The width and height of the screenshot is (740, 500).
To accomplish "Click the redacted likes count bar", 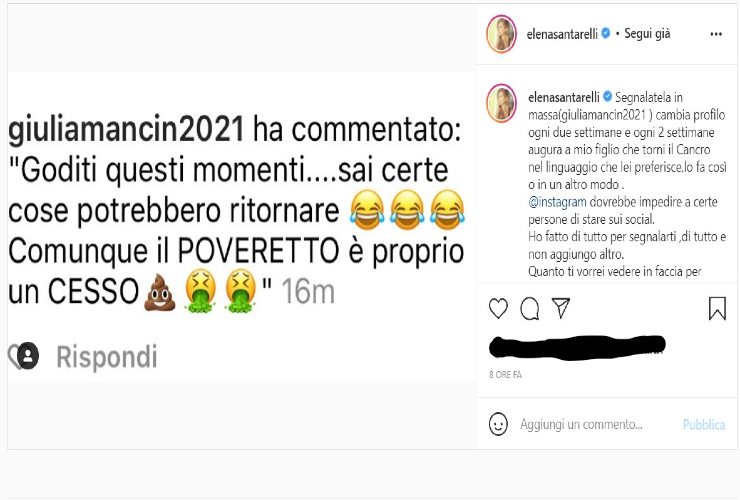I will click(577, 346).
